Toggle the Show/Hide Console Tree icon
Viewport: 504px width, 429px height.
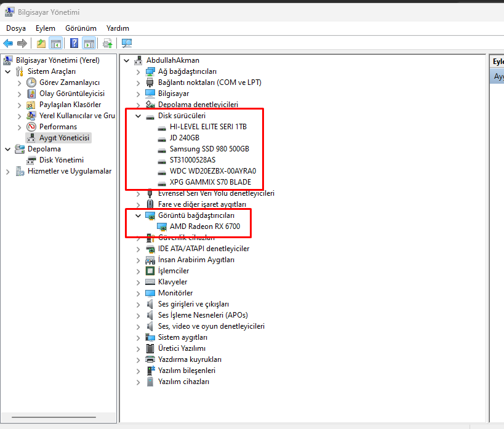coord(55,43)
